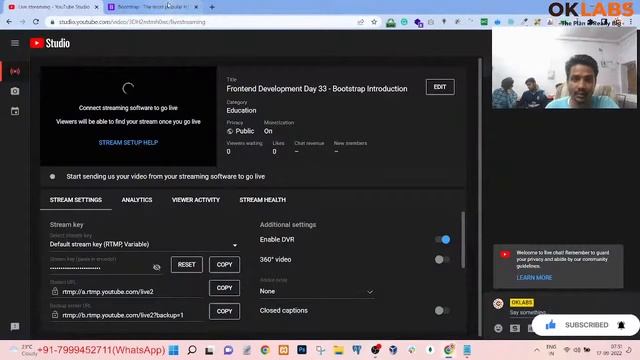Click the main page vertical scrollbar
The width and height of the screenshot is (640, 360).
pyautogui.click(x=480, y=196)
